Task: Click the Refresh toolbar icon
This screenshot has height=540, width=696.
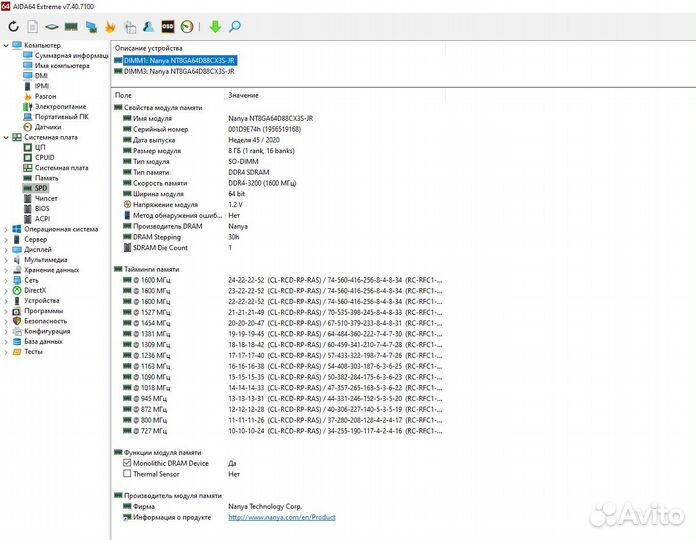Action: 14,26
